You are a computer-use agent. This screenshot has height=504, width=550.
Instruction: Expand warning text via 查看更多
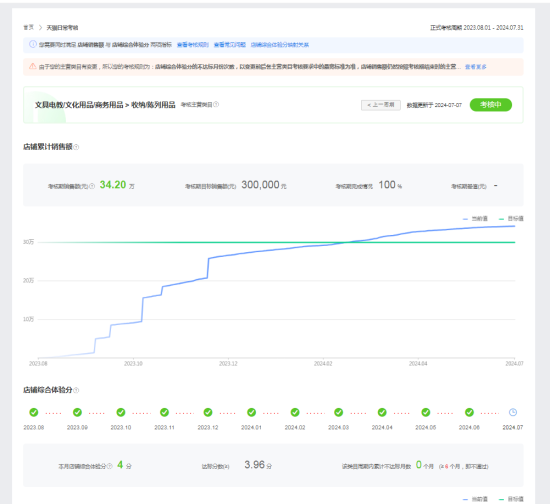[x=476, y=67]
